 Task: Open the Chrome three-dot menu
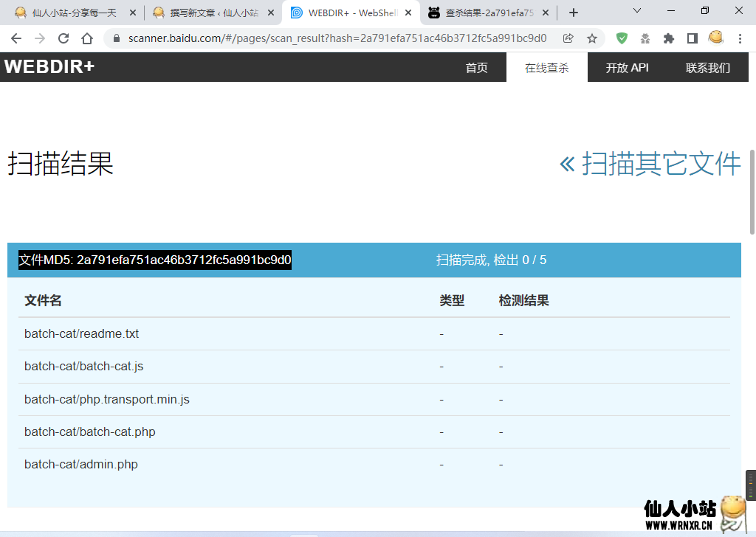coord(740,38)
